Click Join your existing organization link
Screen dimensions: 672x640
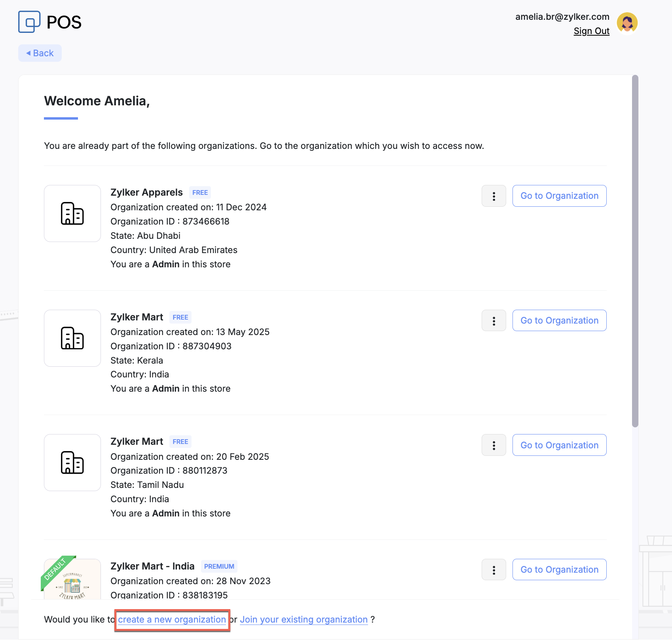point(304,619)
